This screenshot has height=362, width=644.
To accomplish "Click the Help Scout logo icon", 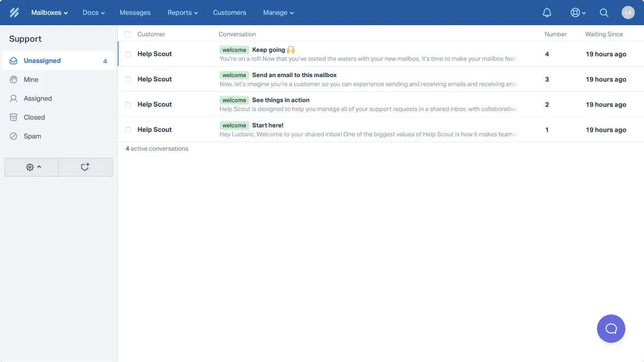I will click(x=14, y=13).
